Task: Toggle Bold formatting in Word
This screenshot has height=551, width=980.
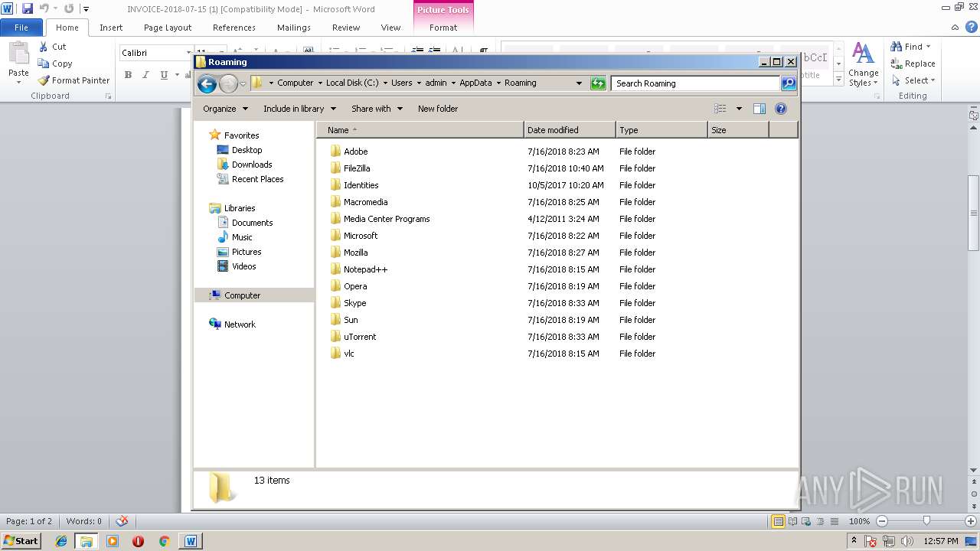Action: 128,75
